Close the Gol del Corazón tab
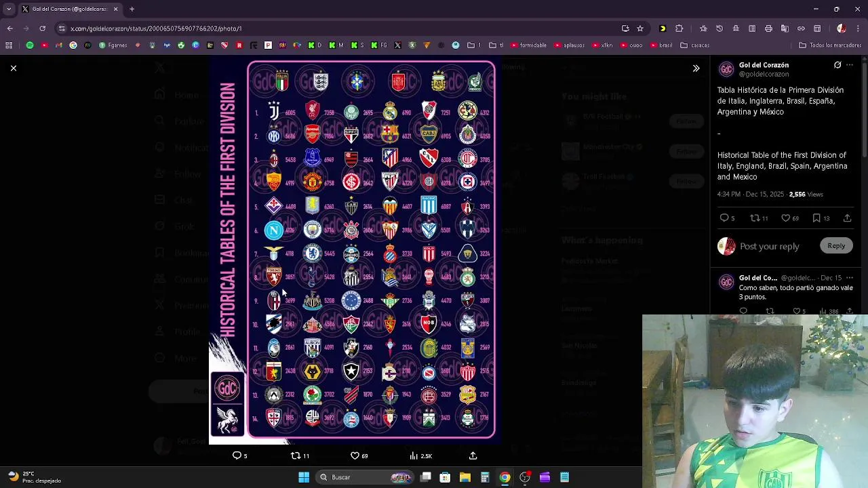The height and width of the screenshot is (488, 868). point(115,9)
